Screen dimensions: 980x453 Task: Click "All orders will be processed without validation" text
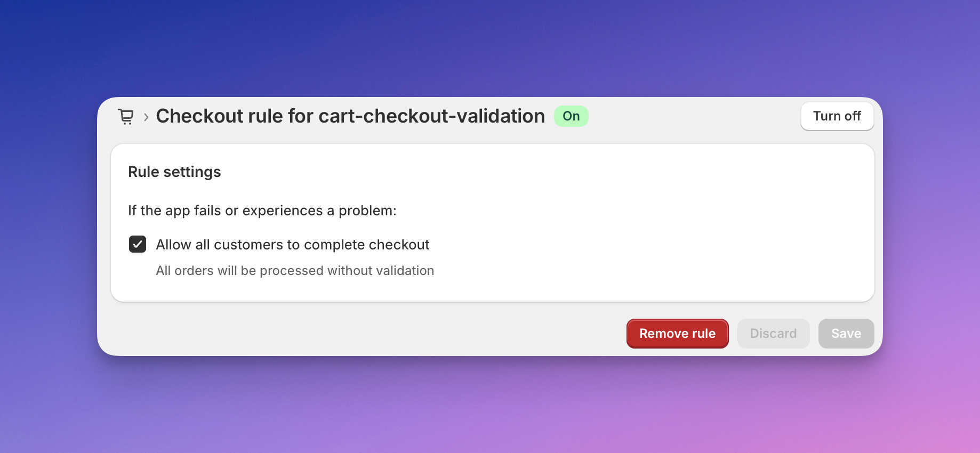tap(295, 271)
